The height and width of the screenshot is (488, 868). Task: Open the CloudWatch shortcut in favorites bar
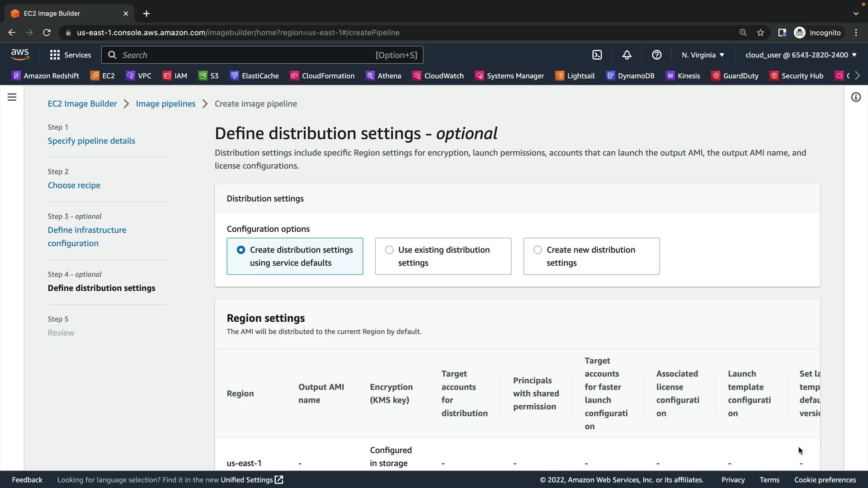click(x=438, y=76)
